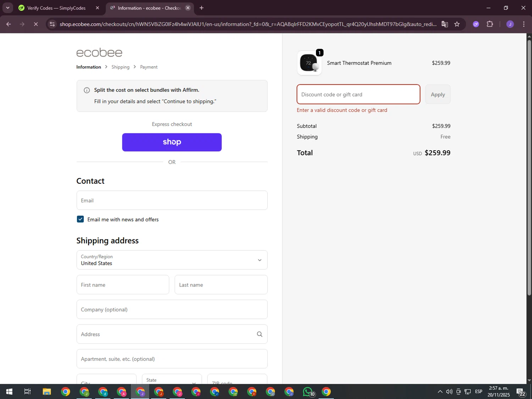532x399 pixels.
Task: Open WhatsApp from the taskbar
Action: coord(308,392)
